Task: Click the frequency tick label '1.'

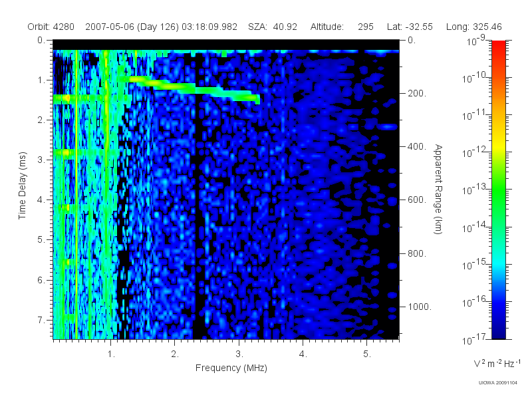Action: (x=111, y=354)
